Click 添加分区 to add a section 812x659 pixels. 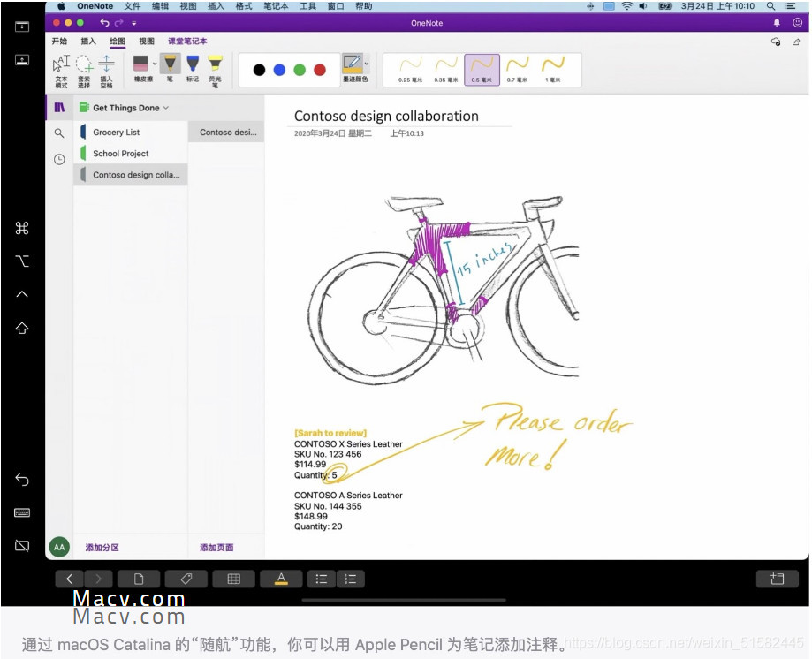(102, 547)
